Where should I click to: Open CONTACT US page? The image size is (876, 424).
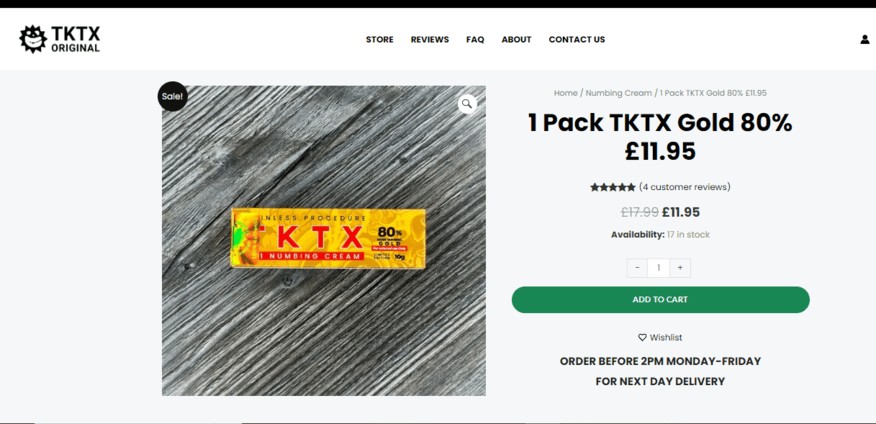point(577,40)
